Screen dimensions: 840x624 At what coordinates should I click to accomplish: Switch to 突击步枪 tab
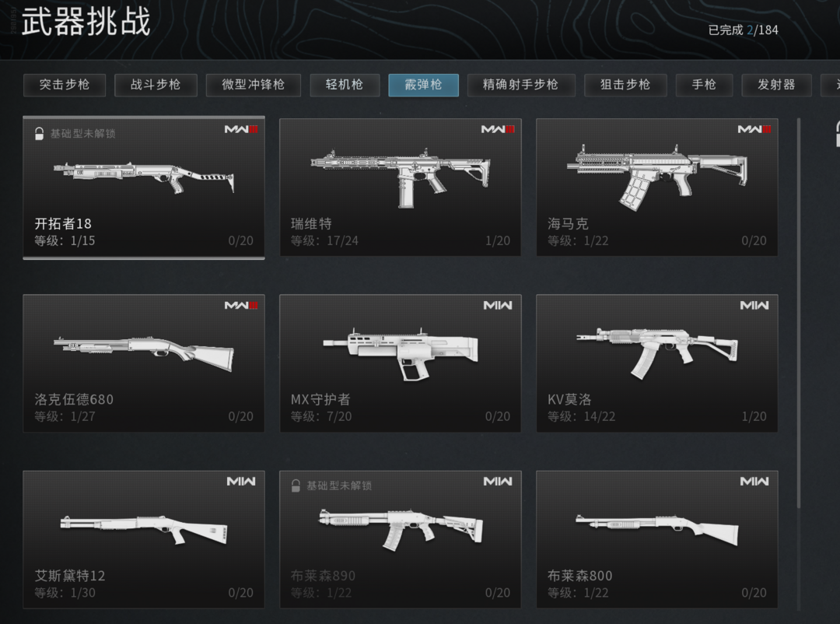pyautogui.click(x=65, y=85)
